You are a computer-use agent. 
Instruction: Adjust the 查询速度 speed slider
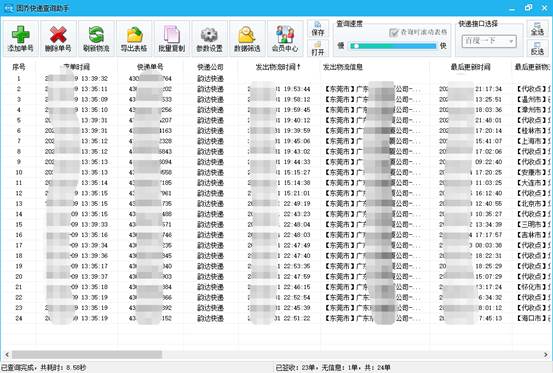coord(393,46)
